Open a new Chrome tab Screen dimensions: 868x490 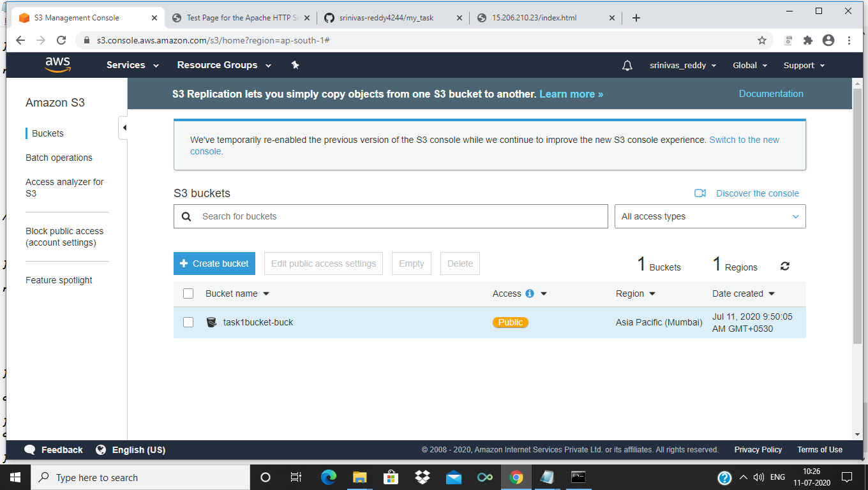coord(636,18)
